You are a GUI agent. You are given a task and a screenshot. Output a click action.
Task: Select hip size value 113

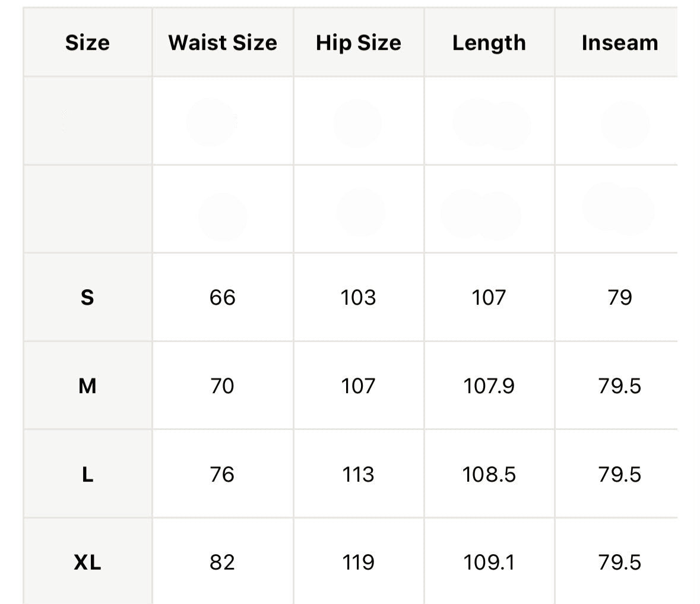point(358,474)
